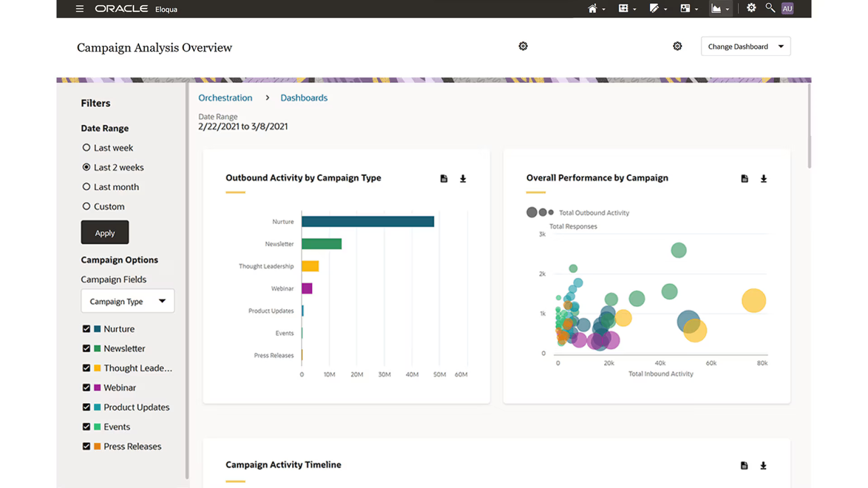This screenshot has height=488, width=868.
Task: Open global Settings gear in toolbar
Action: click(751, 8)
